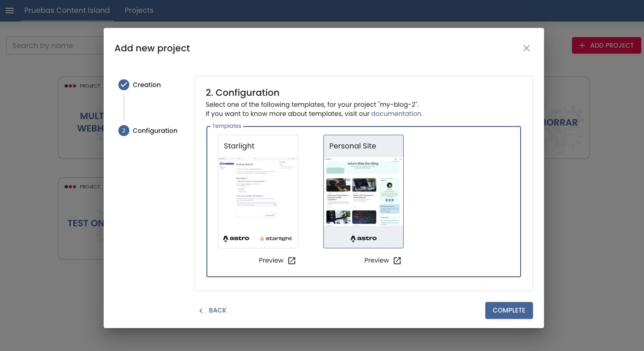Open the hamburger menu icon
Screen dimensions: 644x351
[x=10, y=11]
